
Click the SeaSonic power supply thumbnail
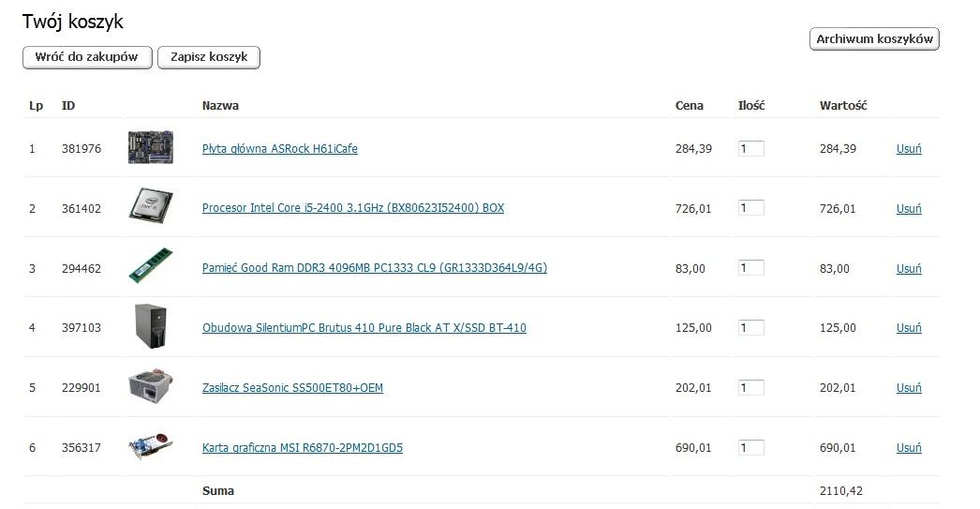[151, 386]
